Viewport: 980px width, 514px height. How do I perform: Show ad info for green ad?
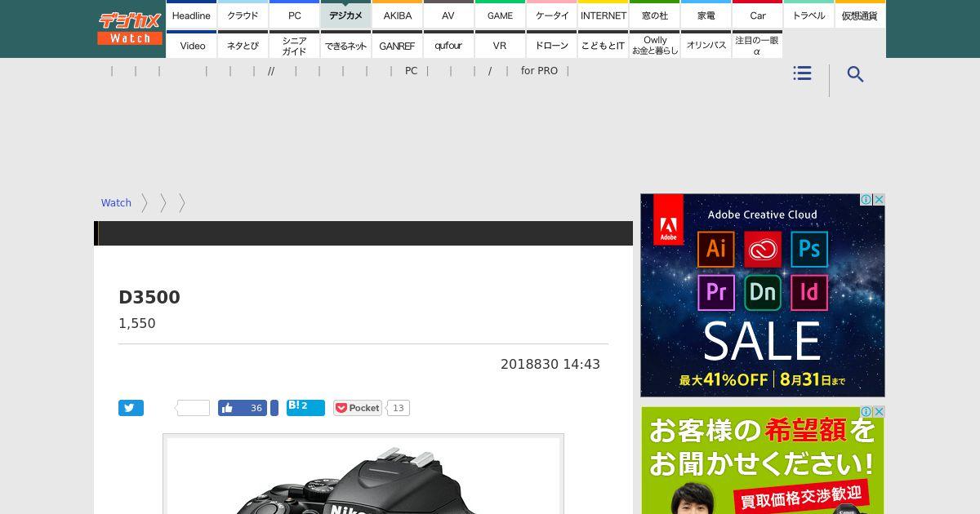tap(866, 412)
